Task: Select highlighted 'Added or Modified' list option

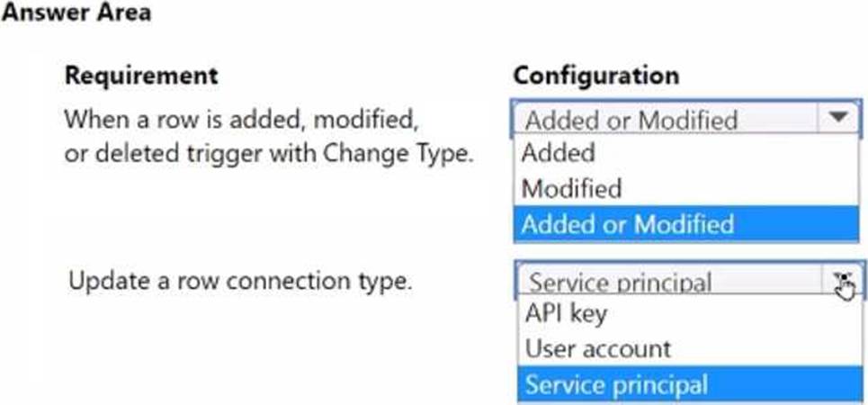Action: 628,224
